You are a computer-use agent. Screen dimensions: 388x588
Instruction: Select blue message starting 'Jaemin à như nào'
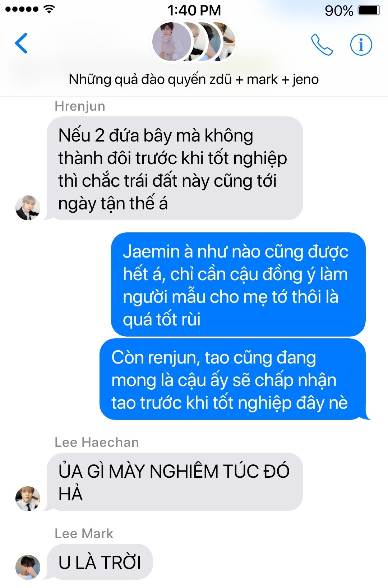[x=238, y=284]
